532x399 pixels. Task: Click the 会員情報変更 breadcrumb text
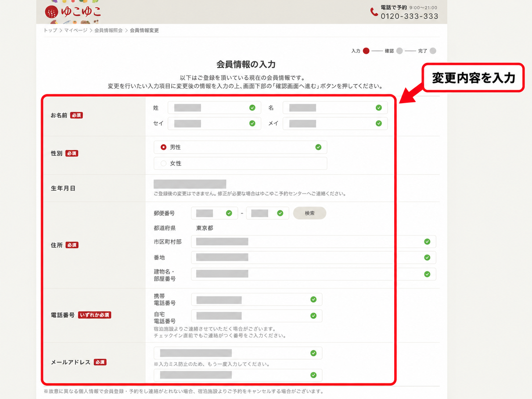click(144, 30)
